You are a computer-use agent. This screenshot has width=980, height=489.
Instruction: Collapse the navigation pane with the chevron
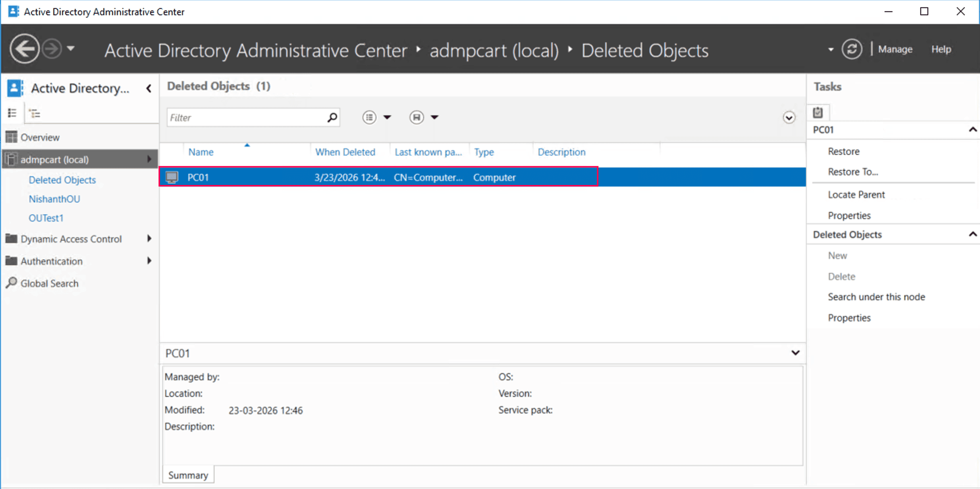(x=149, y=88)
